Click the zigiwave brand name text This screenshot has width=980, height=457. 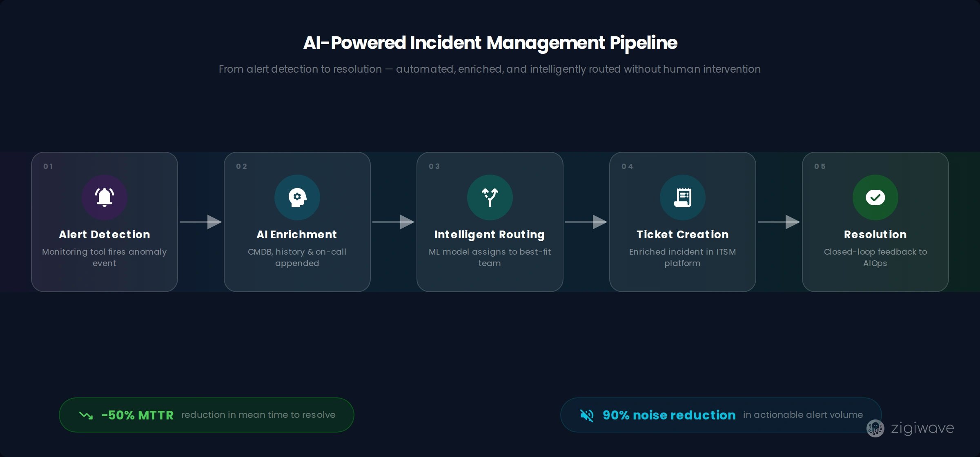[x=922, y=428]
